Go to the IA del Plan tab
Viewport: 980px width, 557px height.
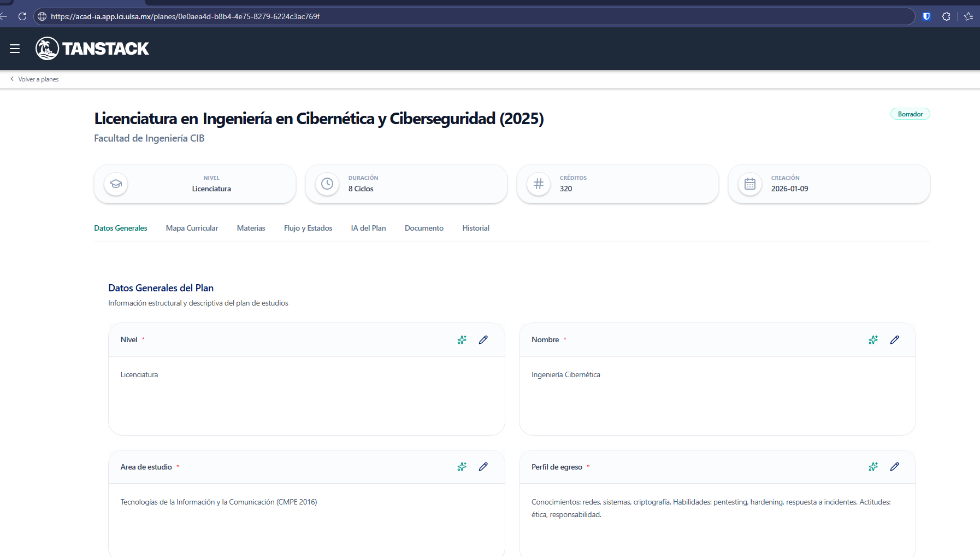pyautogui.click(x=368, y=228)
